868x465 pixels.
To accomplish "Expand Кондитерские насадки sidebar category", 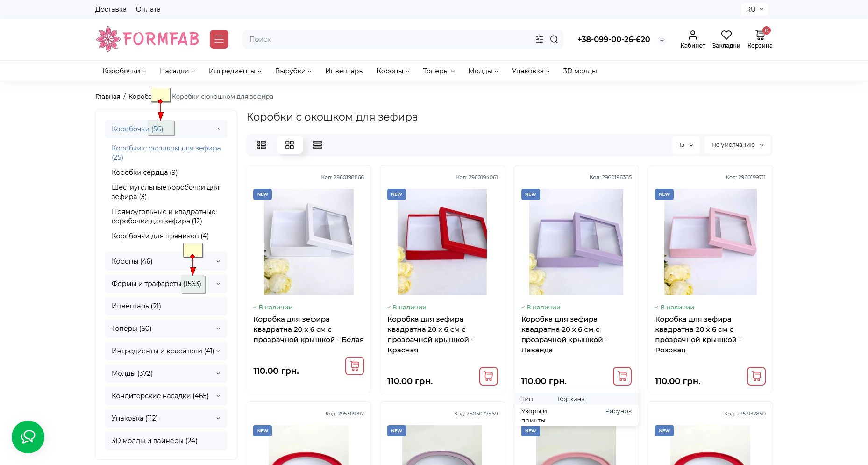I will (x=218, y=396).
